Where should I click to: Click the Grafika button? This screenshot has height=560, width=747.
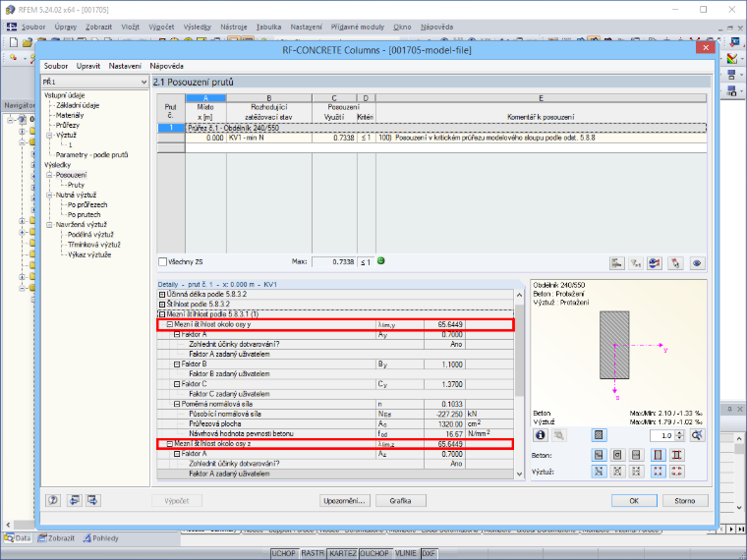pos(401,500)
